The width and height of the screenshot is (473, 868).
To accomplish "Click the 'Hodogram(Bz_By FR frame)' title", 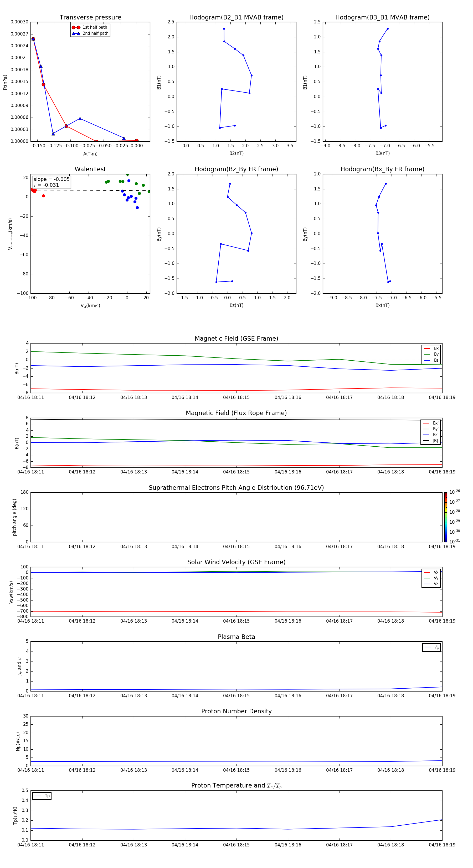I will (x=236, y=169).
